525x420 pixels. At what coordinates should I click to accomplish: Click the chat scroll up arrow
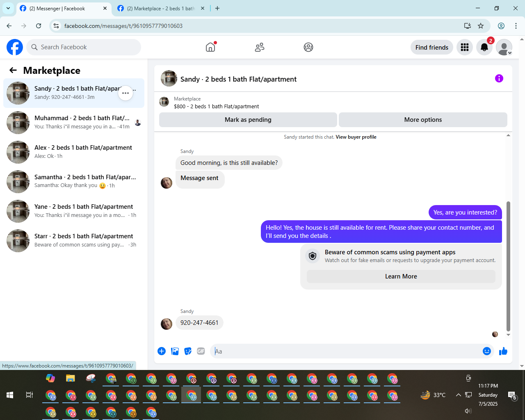pyautogui.click(x=509, y=135)
